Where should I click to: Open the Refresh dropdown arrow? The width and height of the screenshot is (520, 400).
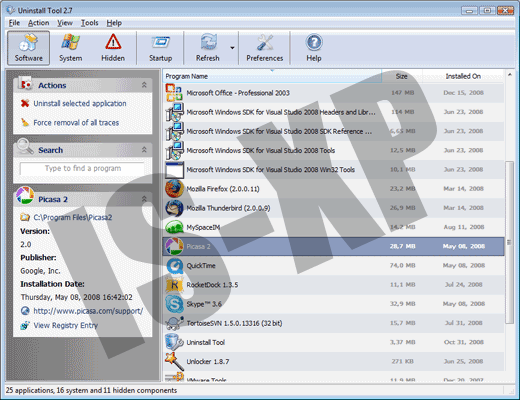pos(232,48)
